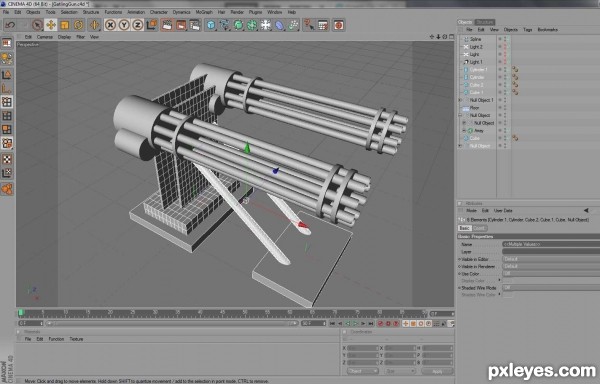The height and width of the screenshot is (384, 600).
Task: Toggle the Y axis lock
Action: [x=124, y=25]
